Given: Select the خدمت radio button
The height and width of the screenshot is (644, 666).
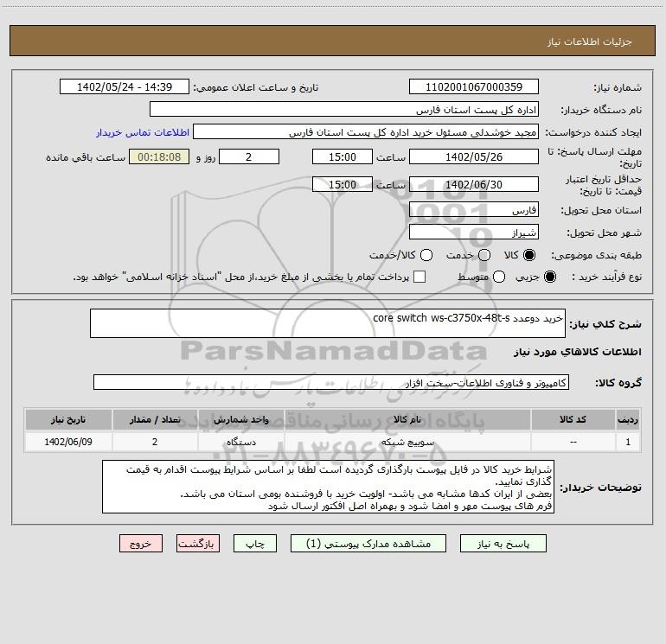Looking at the screenshot, I should (x=484, y=255).
